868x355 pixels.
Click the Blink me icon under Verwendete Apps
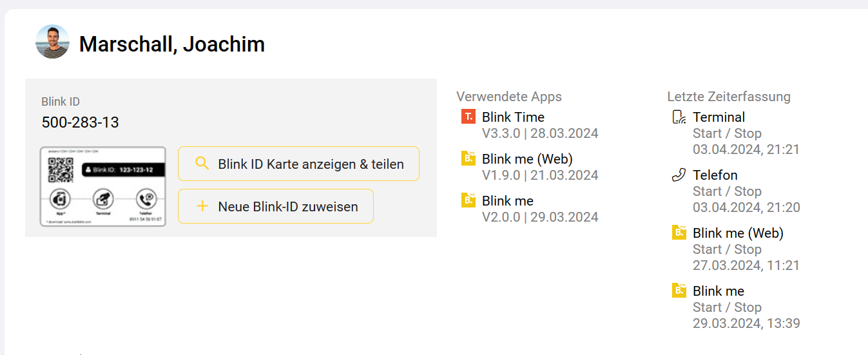(x=468, y=200)
